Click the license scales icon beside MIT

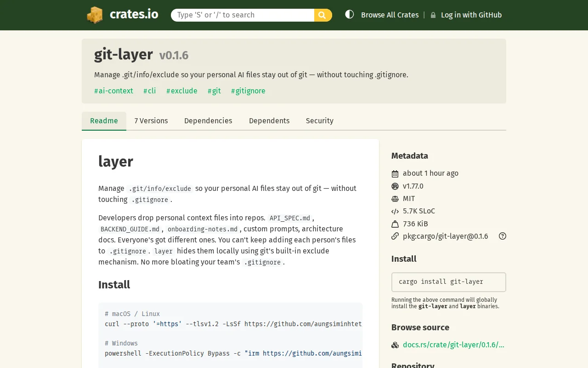[395, 199]
